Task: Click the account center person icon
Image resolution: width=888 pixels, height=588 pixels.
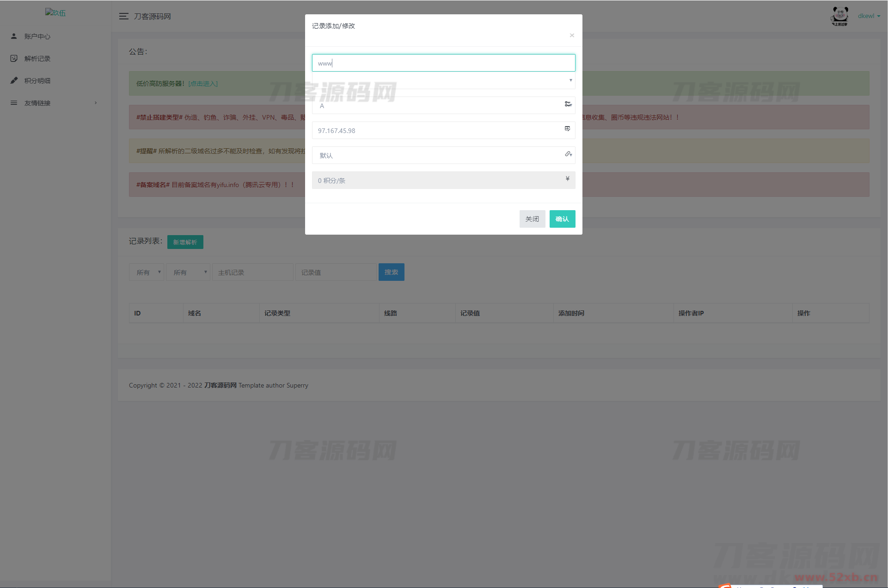Action: (x=14, y=36)
